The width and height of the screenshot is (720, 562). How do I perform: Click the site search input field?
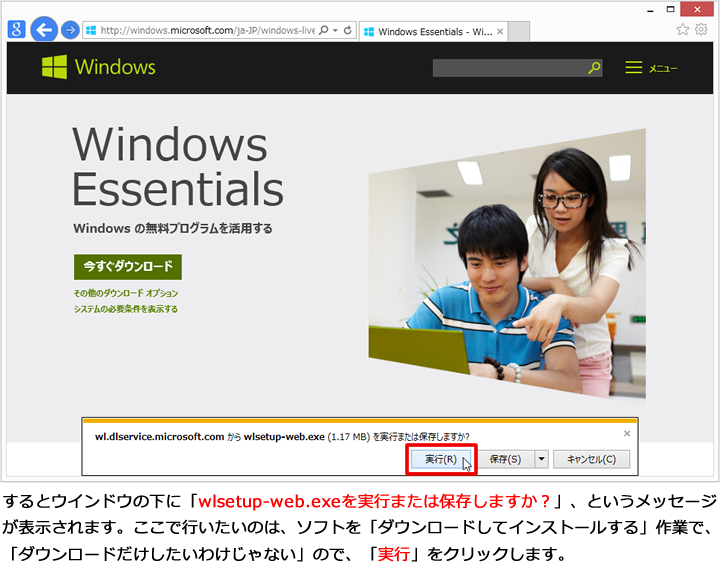pos(510,68)
